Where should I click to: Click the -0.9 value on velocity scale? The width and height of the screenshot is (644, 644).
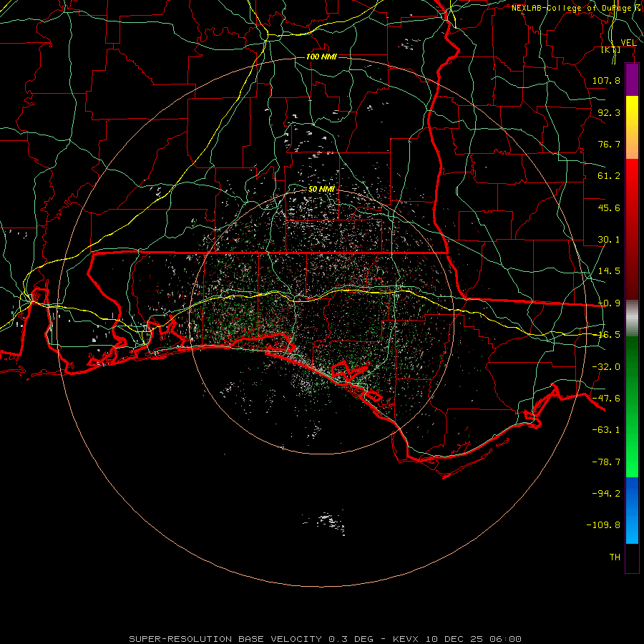[610, 303]
